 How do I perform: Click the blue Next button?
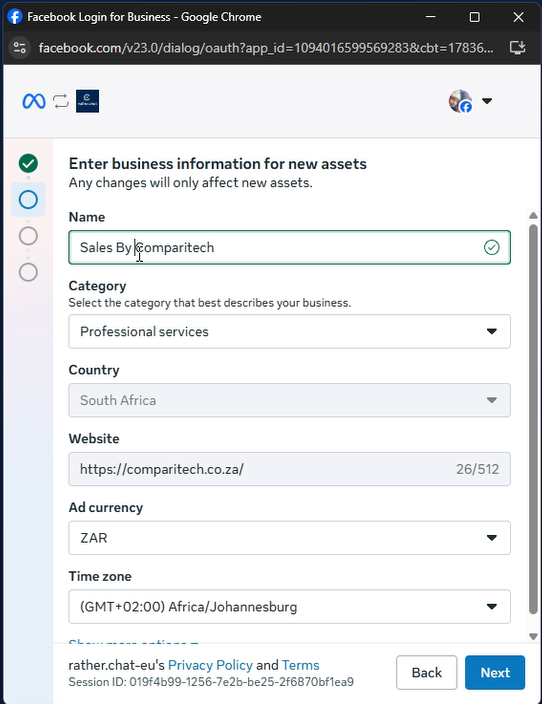point(495,673)
